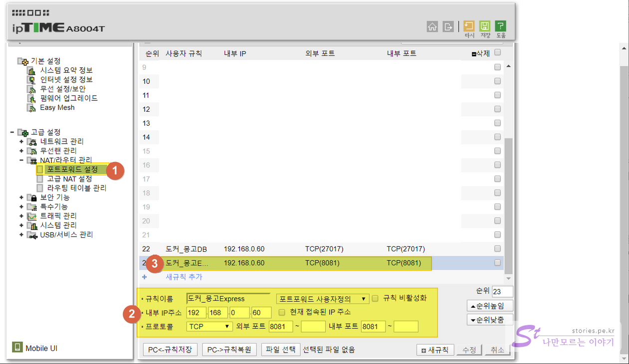
Task: Click the 저장 save icon
Action: click(484, 26)
